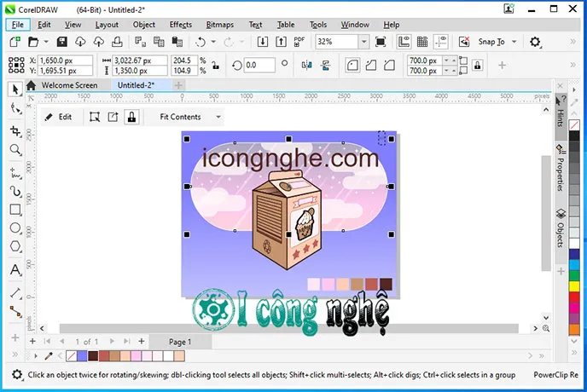587x392 pixels.
Task: Click the Mirror horizontally icon
Action: click(x=307, y=66)
